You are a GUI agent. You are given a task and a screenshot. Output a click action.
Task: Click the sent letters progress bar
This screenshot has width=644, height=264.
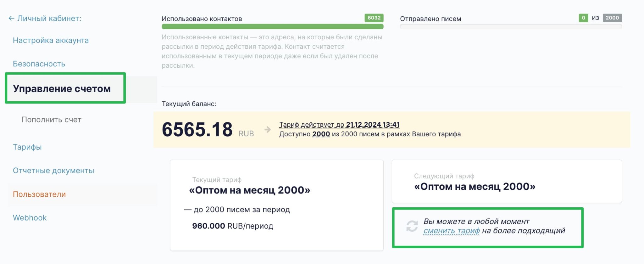click(511, 27)
